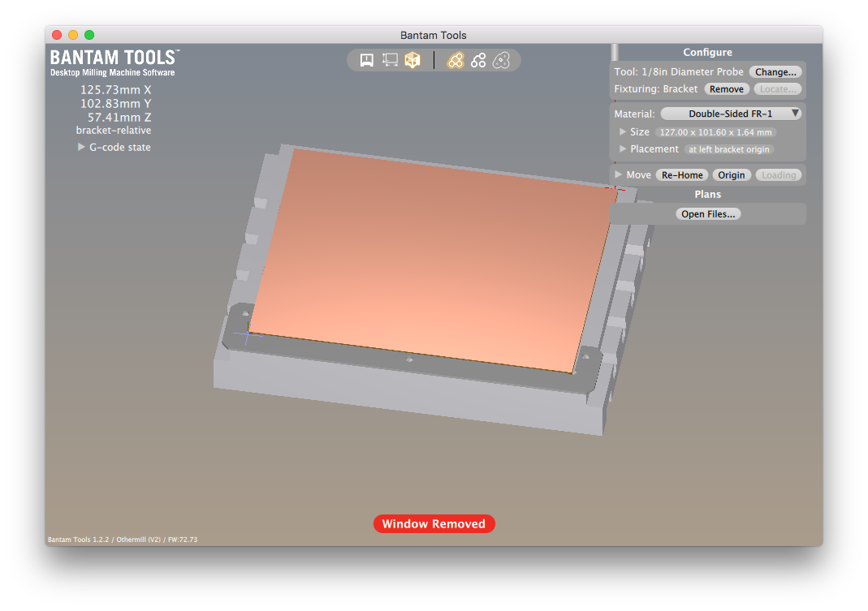Screen dimensions: 868x611
Task: Zoom the window with the green button
Action: click(x=89, y=35)
